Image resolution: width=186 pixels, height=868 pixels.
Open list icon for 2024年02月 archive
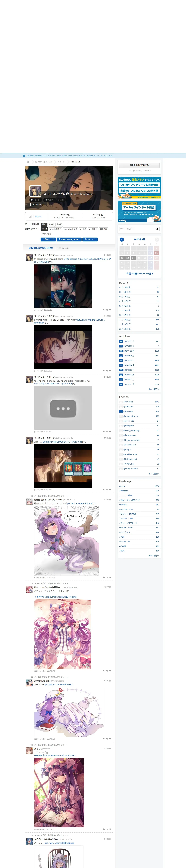121,375
